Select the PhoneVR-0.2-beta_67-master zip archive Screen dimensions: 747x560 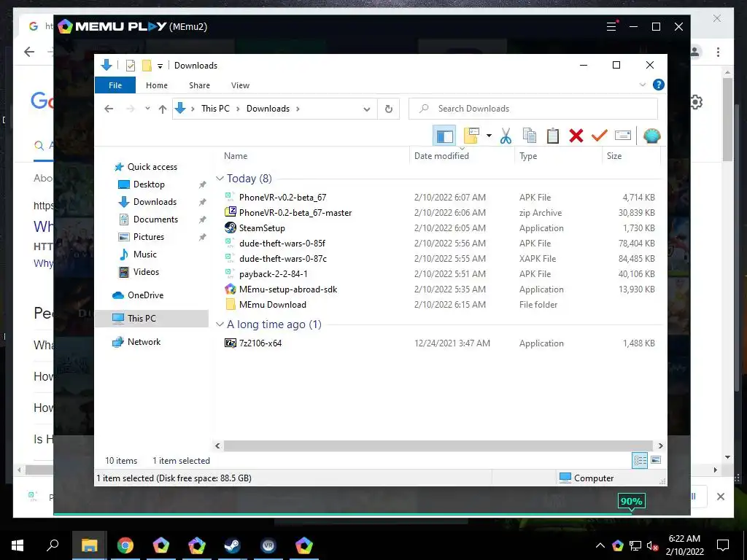[295, 212]
